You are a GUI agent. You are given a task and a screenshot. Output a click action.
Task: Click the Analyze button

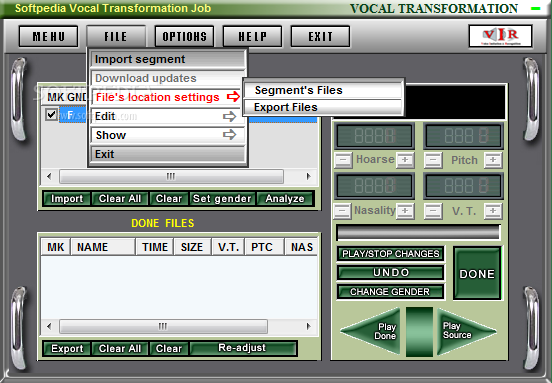(x=285, y=199)
